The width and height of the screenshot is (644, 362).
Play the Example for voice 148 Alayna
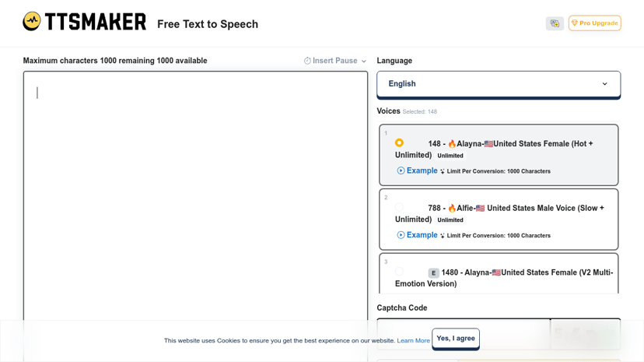[x=418, y=170]
